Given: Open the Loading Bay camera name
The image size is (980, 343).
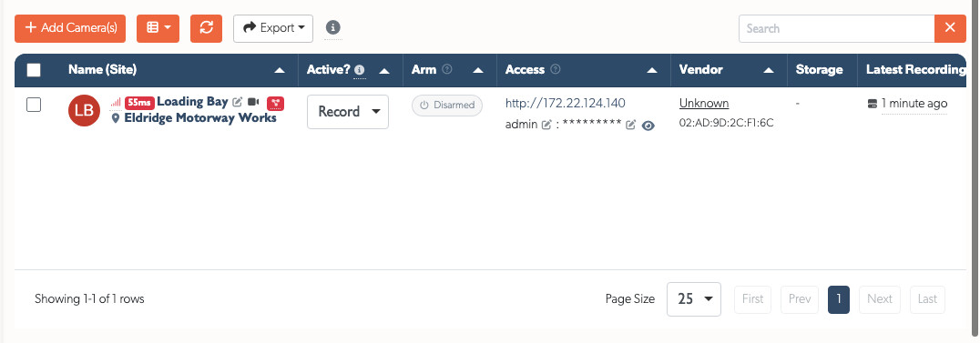Looking at the screenshot, I should pyautogui.click(x=192, y=102).
